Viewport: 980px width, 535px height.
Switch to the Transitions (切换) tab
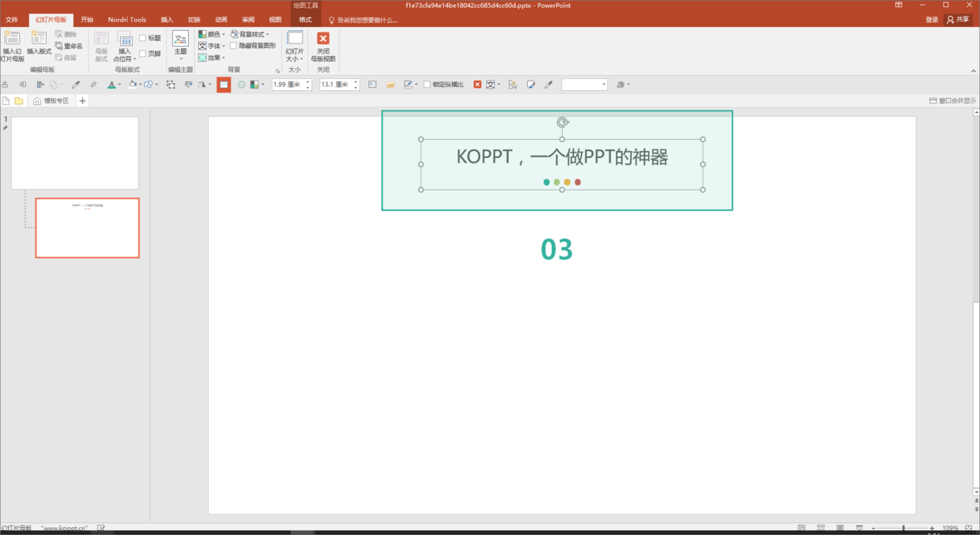[194, 20]
